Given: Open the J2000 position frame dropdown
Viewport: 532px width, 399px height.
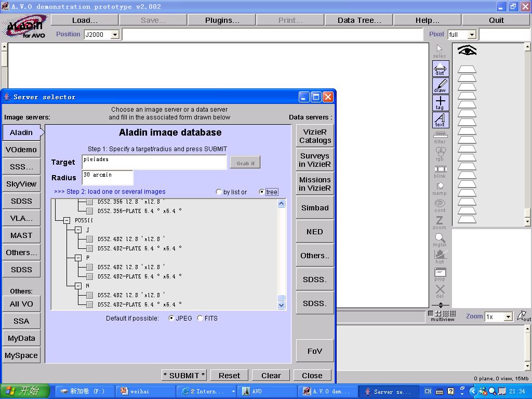Looking at the screenshot, I should (115, 35).
